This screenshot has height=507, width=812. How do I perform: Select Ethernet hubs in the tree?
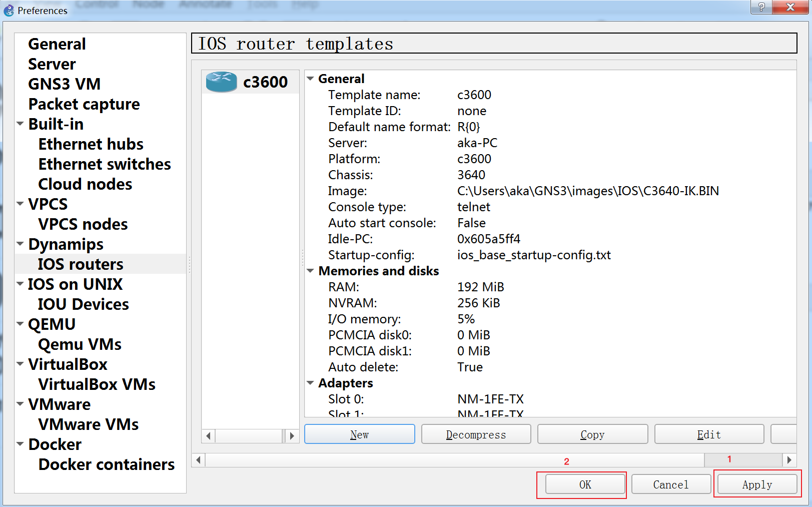click(x=91, y=144)
